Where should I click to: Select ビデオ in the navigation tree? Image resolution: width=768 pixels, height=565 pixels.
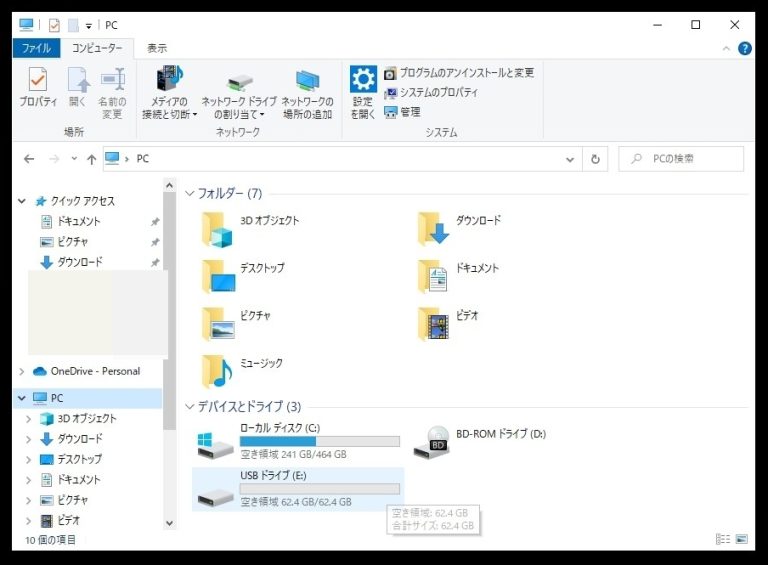pos(68,520)
